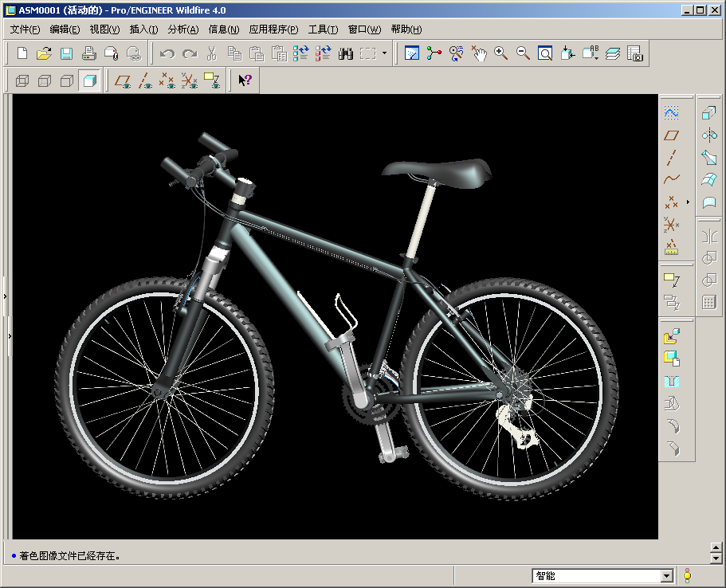Create component in assembly mode
This screenshot has width=726, height=588.
pyautogui.click(x=671, y=359)
